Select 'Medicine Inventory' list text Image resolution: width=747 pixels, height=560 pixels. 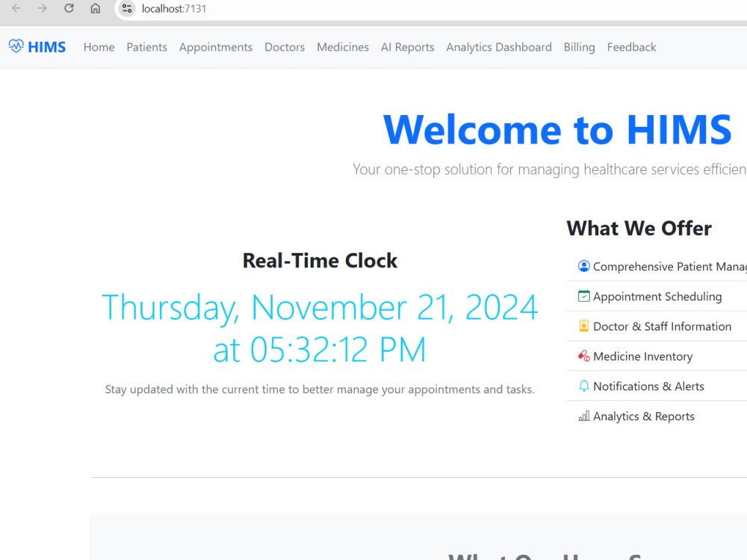click(642, 356)
